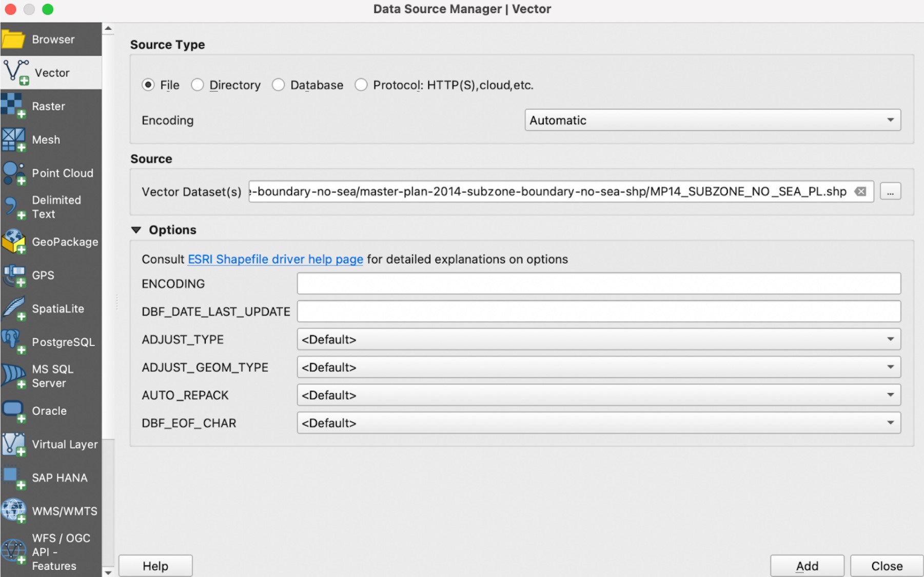Click the DBF_DATE_LAST_UPDATE input field
924x577 pixels.
pos(598,311)
